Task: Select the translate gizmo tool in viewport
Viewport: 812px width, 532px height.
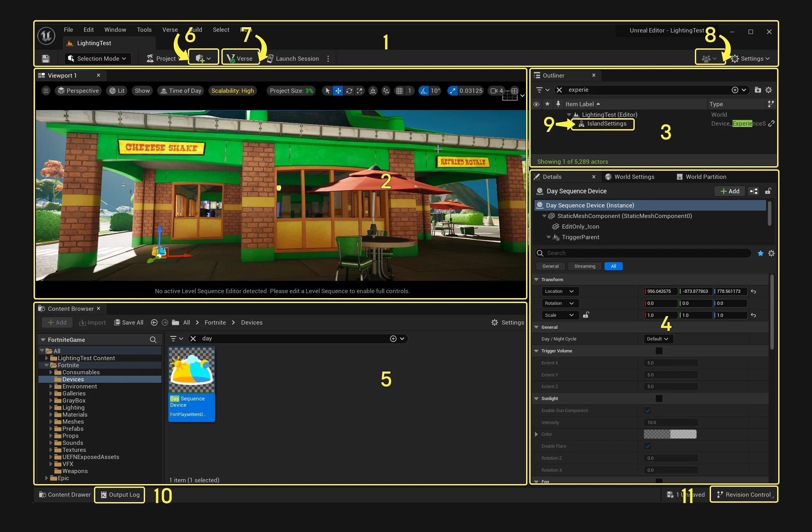Action: click(338, 91)
